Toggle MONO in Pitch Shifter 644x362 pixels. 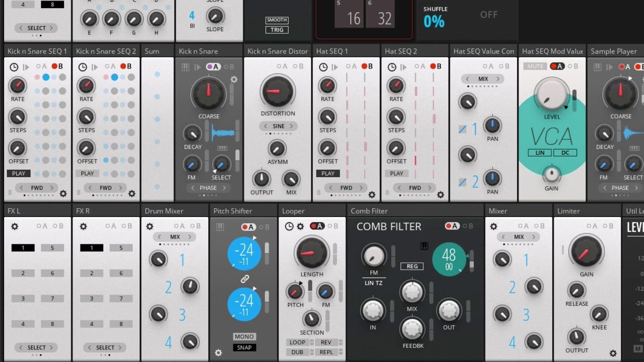[x=245, y=337]
